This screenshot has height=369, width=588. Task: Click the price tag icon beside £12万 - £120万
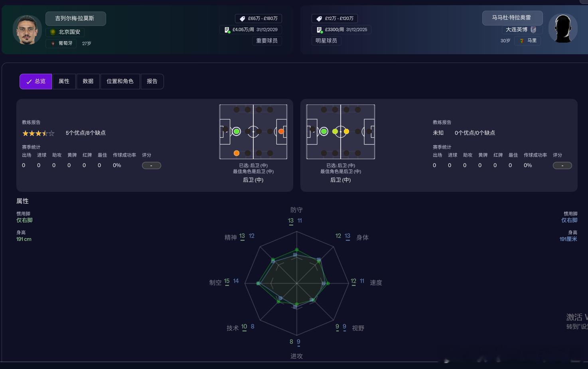[319, 19]
